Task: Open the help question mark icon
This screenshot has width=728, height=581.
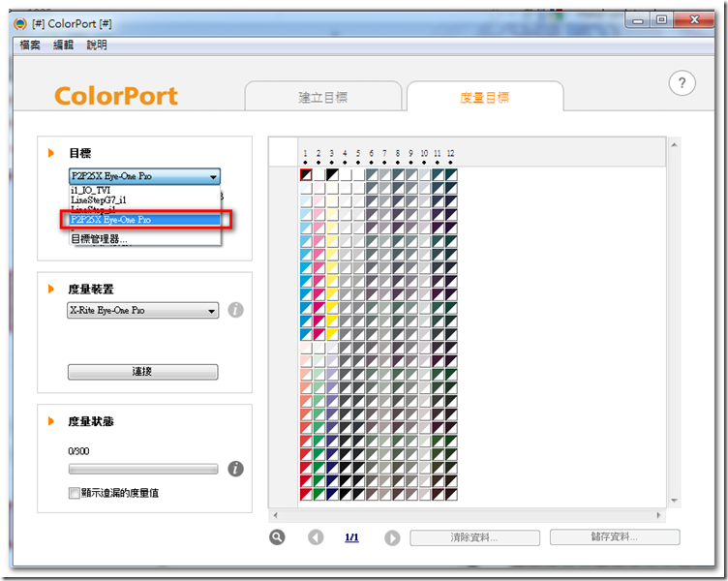Action: (682, 83)
